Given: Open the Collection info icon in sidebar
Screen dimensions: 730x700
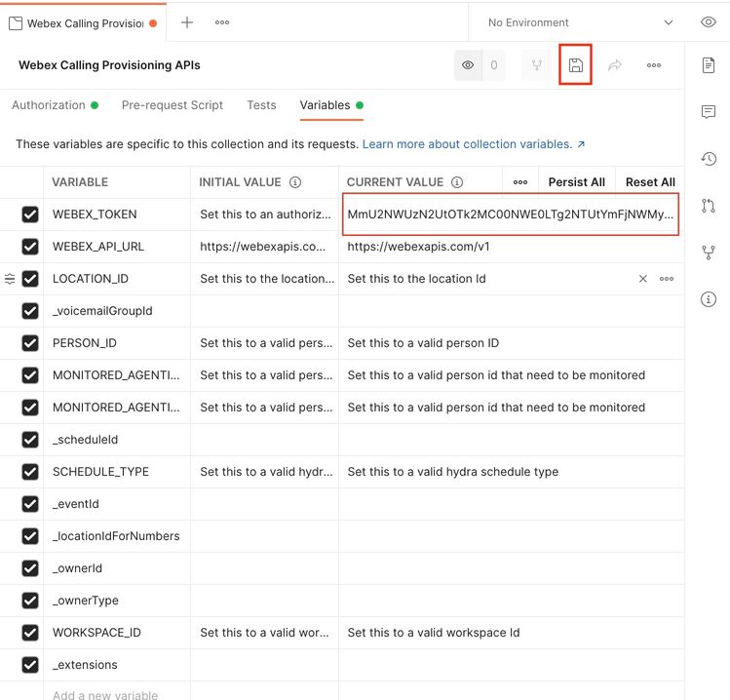Looking at the screenshot, I should pos(709,299).
